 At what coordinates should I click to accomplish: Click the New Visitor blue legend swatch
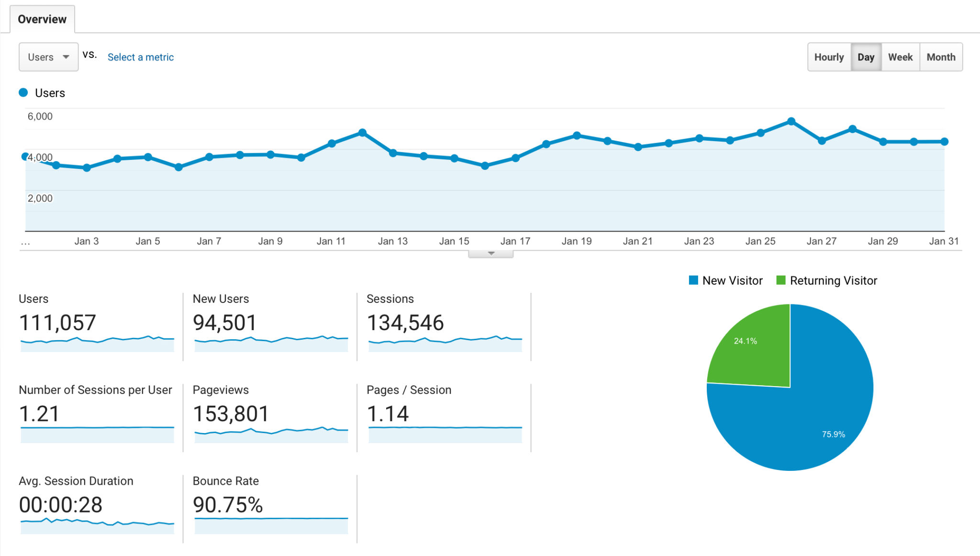[x=693, y=280]
